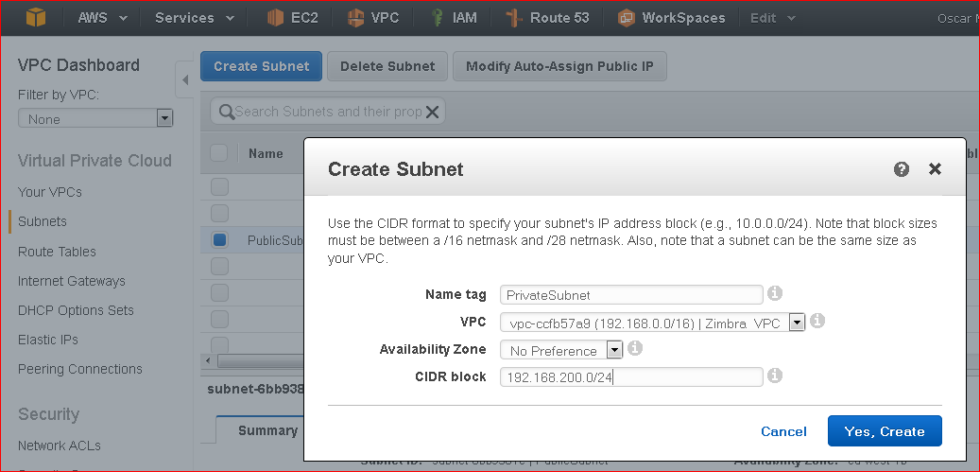980x472 pixels.
Task: Tick the first subnet row checkbox
Action: pyautogui.click(x=219, y=187)
